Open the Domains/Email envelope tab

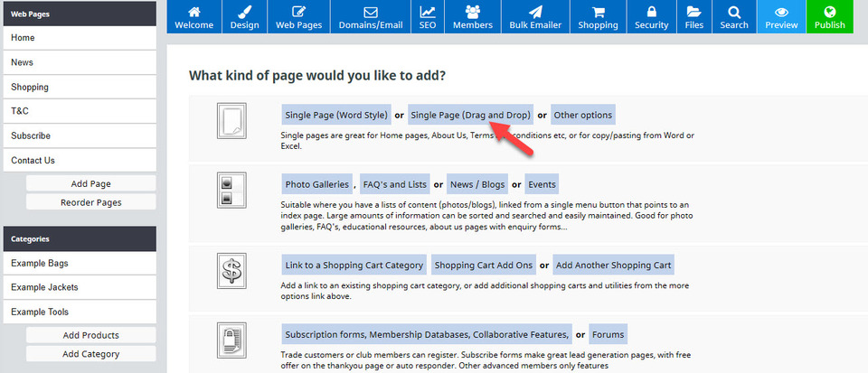(x=371, y=16)
